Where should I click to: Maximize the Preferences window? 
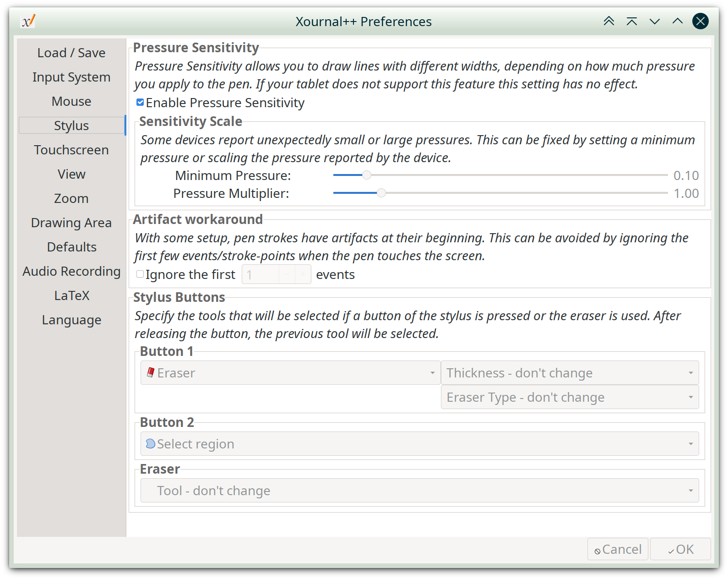[678, 21]
